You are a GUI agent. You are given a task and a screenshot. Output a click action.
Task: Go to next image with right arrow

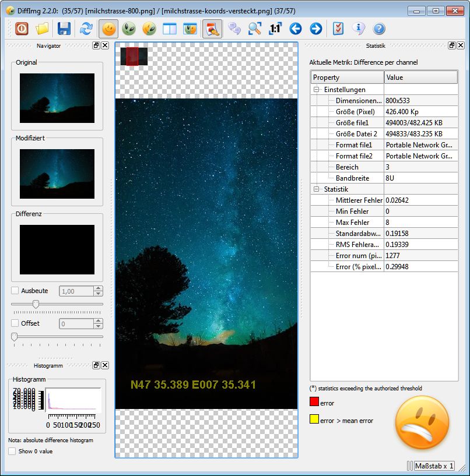316,29
